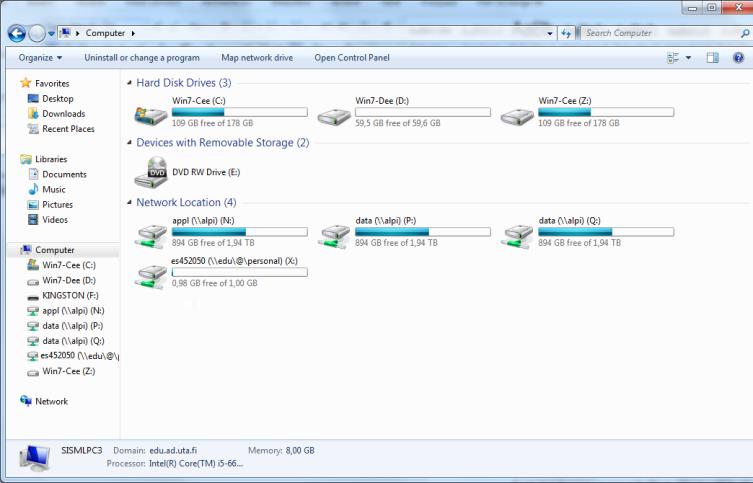Select Computer in the navigation pane
The height and width of the screenshot is (483, 753).
pos(55,250)
